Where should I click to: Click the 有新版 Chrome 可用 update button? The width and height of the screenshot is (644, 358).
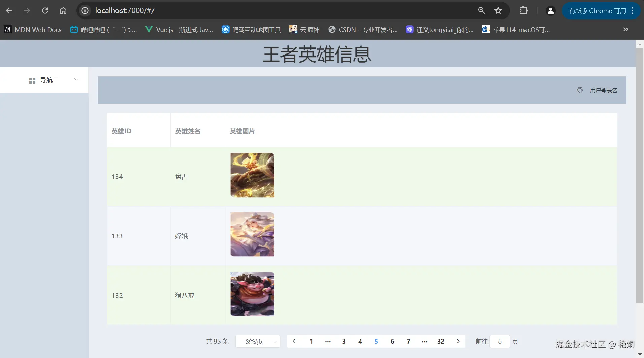point(599,10)
